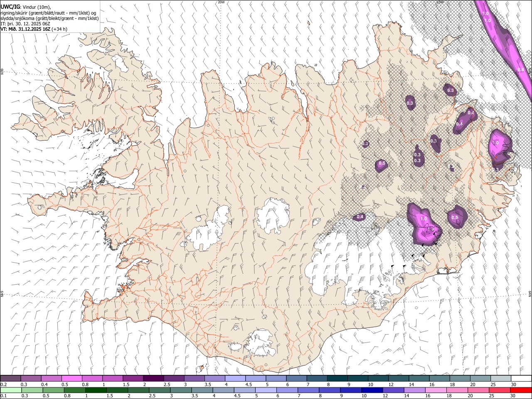Pick the light lavender 4–4.5 snow legend swatch
This screenshot has height=399, width=532.
coord(235,379)
